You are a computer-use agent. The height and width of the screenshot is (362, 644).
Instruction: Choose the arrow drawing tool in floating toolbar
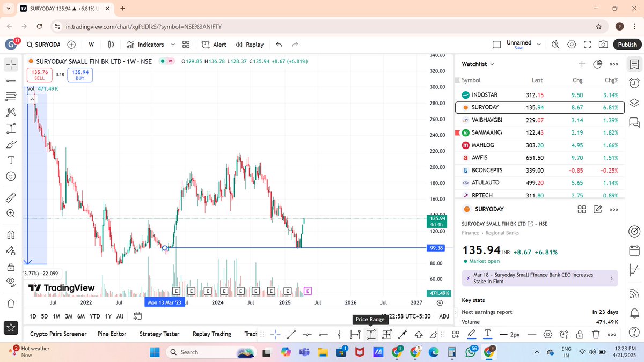(402, 334)
